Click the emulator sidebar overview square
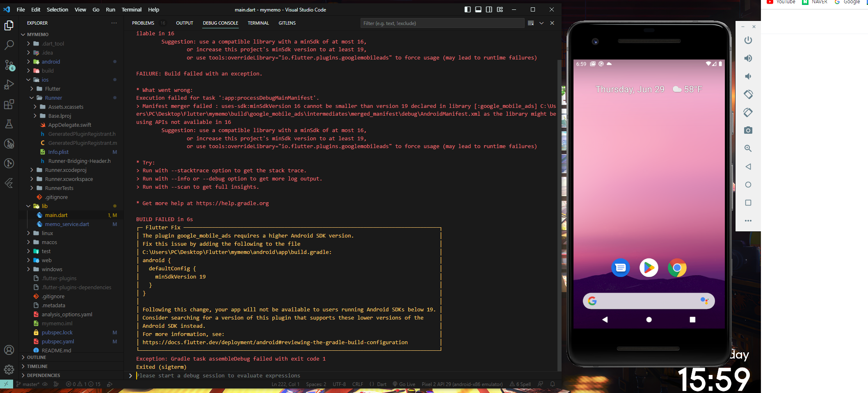 [x=748, y=203]
